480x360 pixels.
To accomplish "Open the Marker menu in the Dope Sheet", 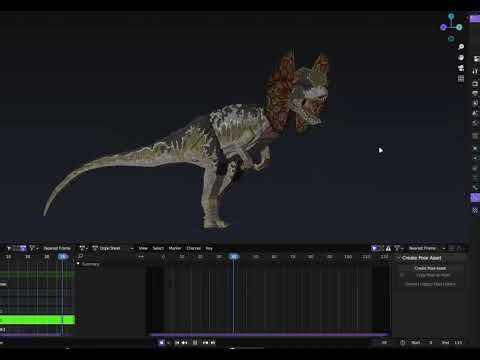I will coord(175,248).
